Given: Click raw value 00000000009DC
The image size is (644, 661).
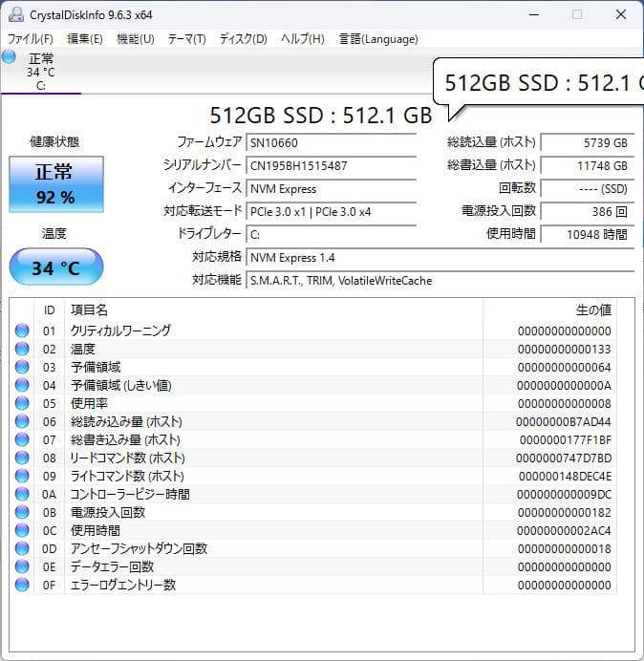Looking at the screenshot, I should (564, 495).
